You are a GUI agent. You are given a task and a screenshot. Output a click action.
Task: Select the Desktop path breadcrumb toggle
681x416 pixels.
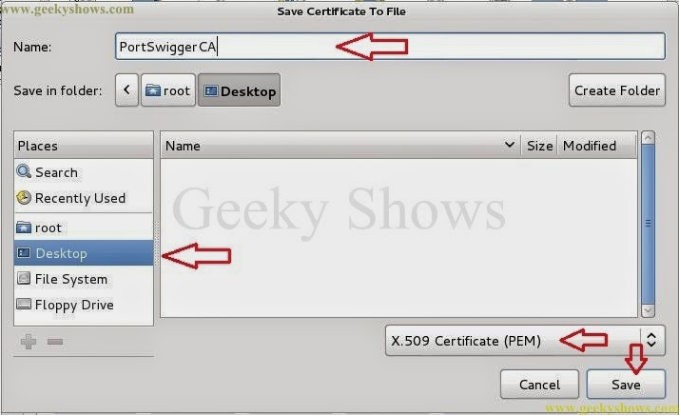(239, 90)
